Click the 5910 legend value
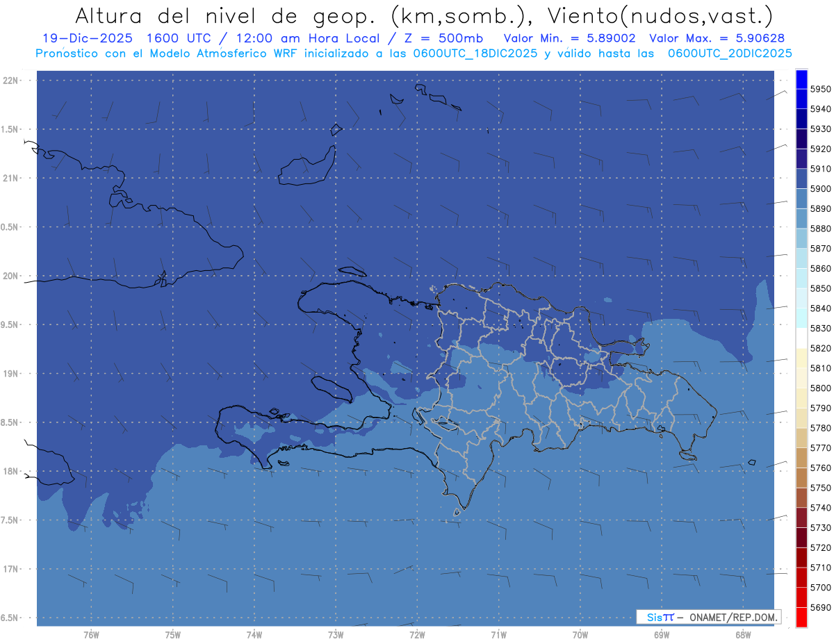The image size is (834, 644). click(820, 169)
